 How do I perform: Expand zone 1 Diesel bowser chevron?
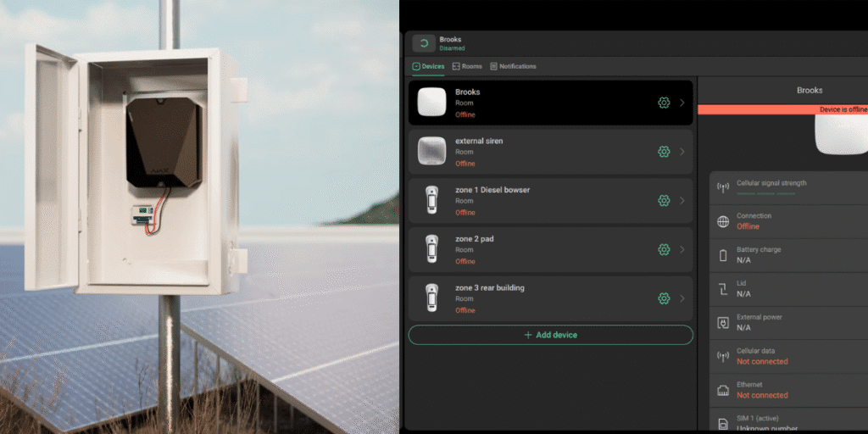pos(682,200)
